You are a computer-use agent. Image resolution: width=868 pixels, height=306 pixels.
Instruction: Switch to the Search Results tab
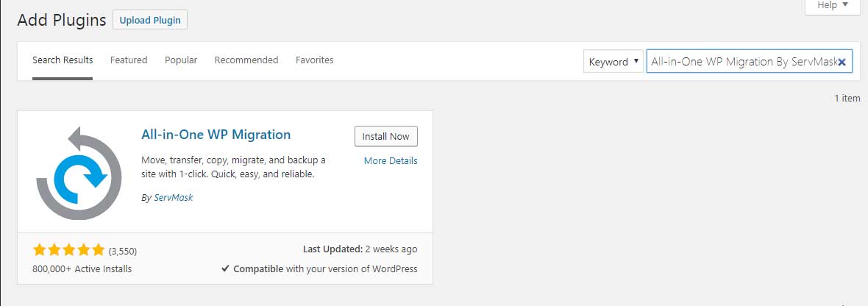point(63,60)
